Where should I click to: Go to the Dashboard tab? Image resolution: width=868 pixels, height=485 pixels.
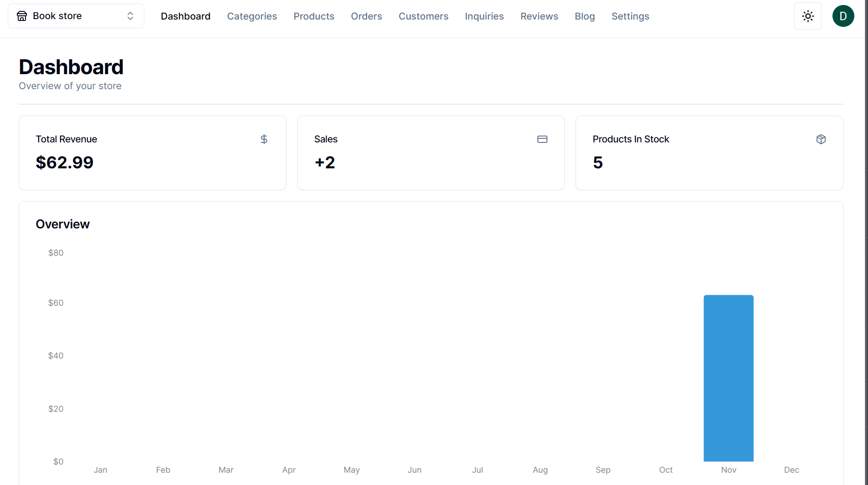[x=185, y=16]
